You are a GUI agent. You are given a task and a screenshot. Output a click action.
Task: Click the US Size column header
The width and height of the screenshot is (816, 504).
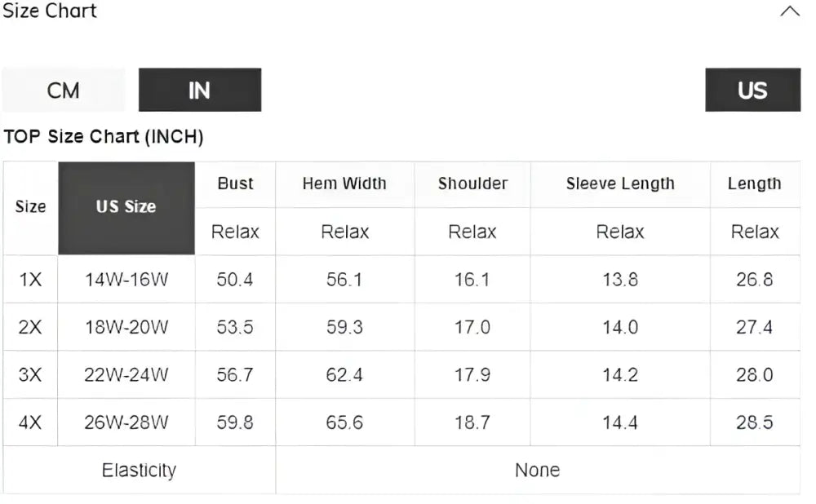tap(126, 208)
